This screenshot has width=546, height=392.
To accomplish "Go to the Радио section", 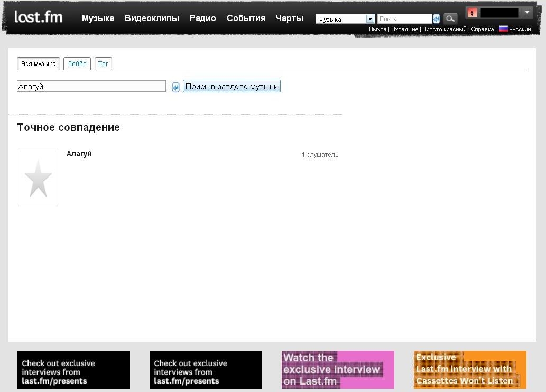I will 203,18.
